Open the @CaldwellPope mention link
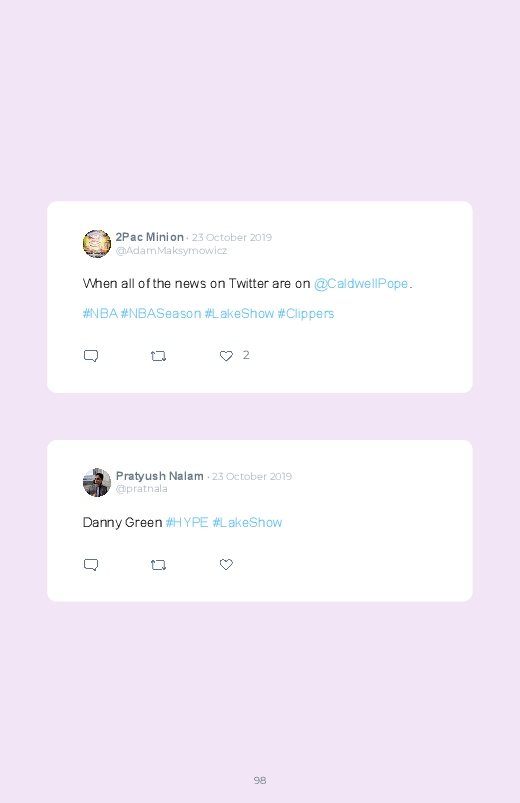This screenshot has width=520, height=803. (x=361, y=284)
